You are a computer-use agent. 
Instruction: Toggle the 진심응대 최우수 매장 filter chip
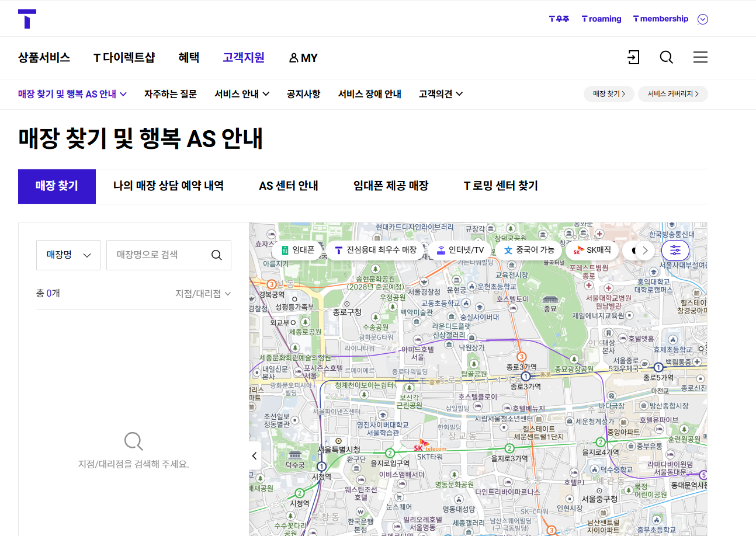coord(375,250)
